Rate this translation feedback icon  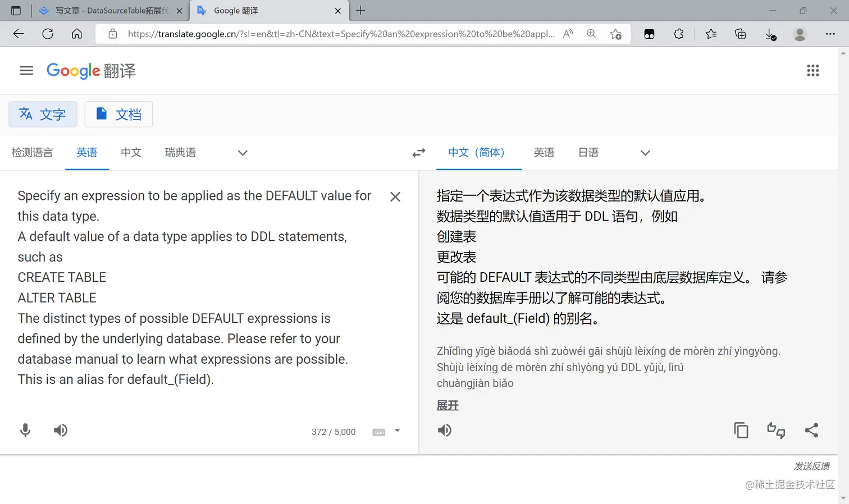point(776,430)
